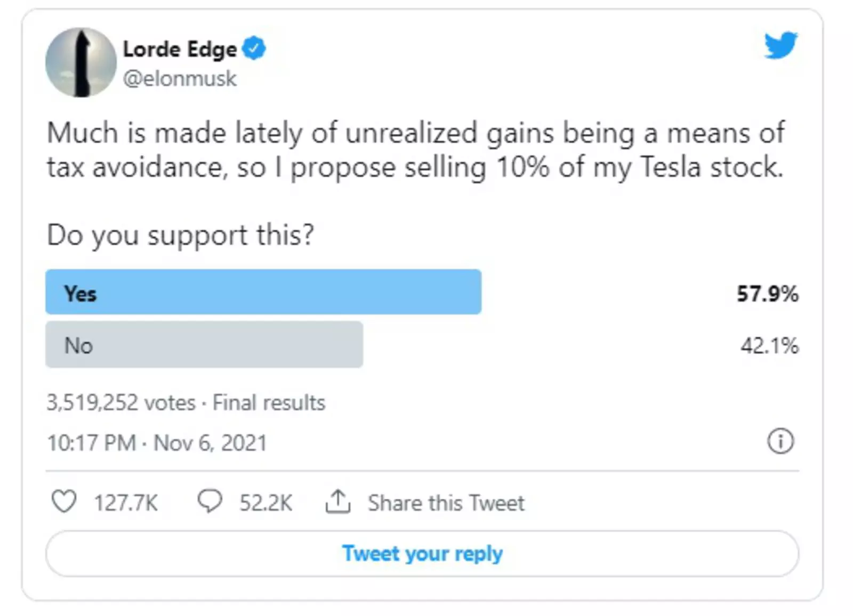853x616 pixels.
Task: Click the reply speech bubble icon
Action: pos(210,502)
